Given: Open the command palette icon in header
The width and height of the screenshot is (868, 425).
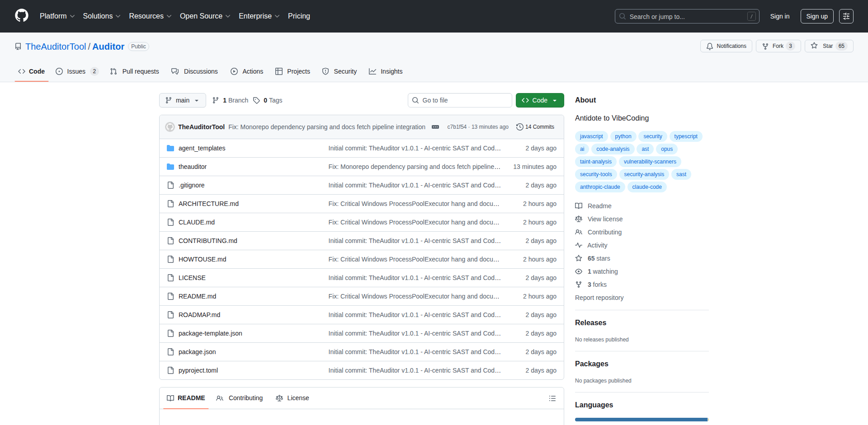Looking at the screenshot, I should [846, 16].
